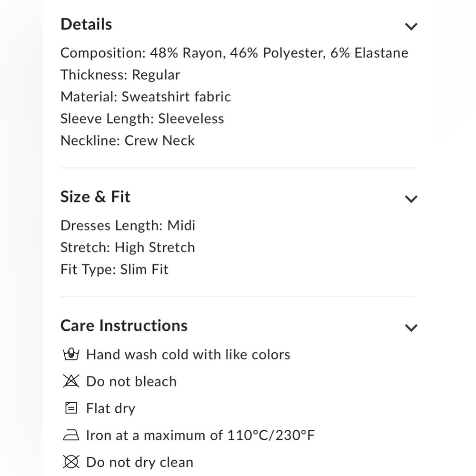Image resolution: width=476 pixels, height=476 pixels.
Task: Click the crossed triangle bleach symbol
Action: click(70, 381)
